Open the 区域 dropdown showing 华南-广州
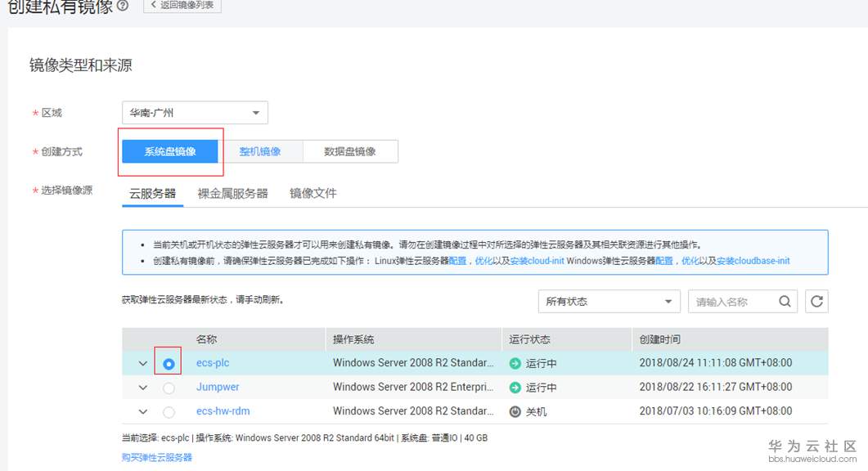The width and height of the screenshot is (868, 471). click(x=195, y=112)
